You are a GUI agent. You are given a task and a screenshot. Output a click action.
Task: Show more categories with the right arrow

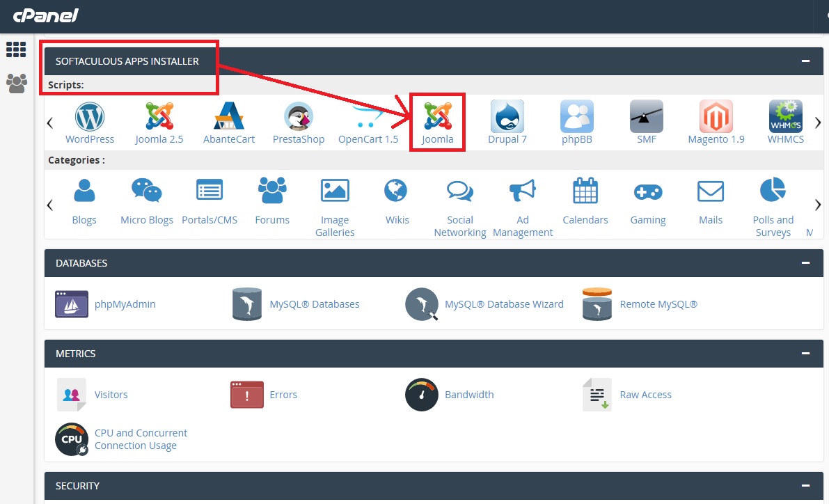[818, 205]
